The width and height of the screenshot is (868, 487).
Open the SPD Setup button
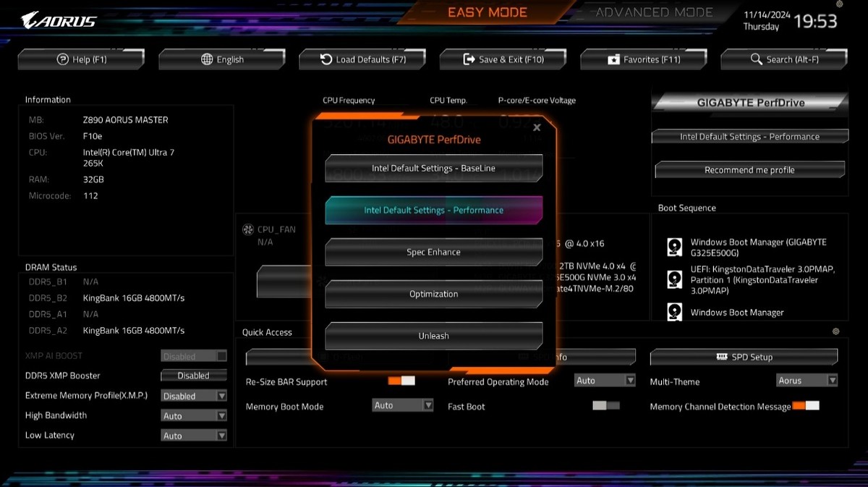tap(744, 357)
